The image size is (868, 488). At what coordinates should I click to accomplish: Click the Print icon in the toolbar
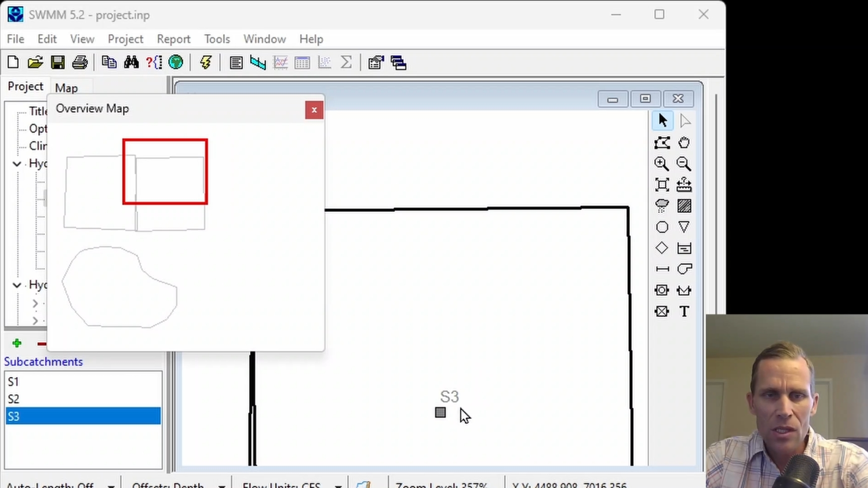coord(80,63)
